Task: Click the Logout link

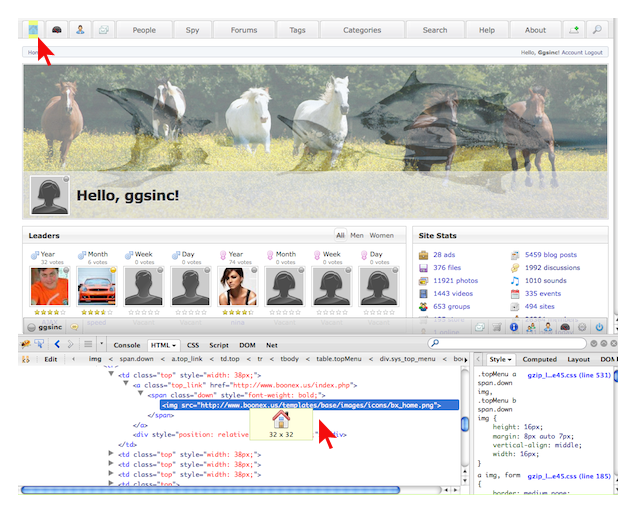Action: (x=593, y=52)
